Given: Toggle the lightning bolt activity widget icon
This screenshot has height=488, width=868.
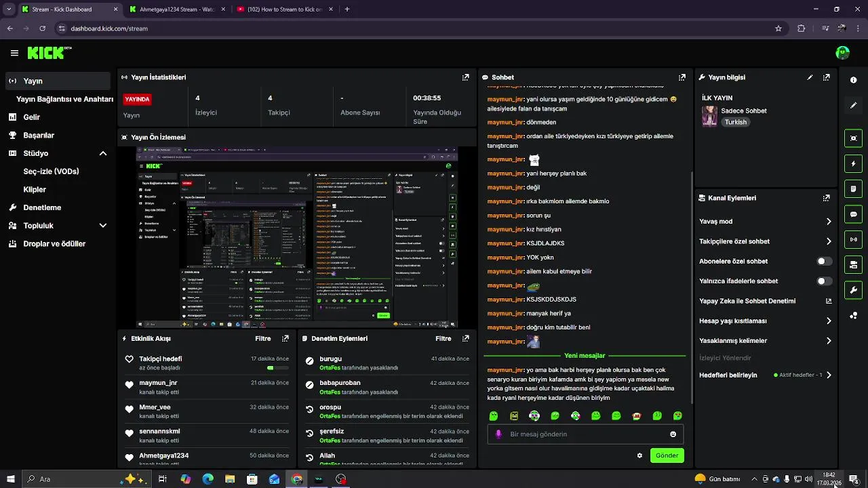Looking at the screenshot, I should (853, 163).
